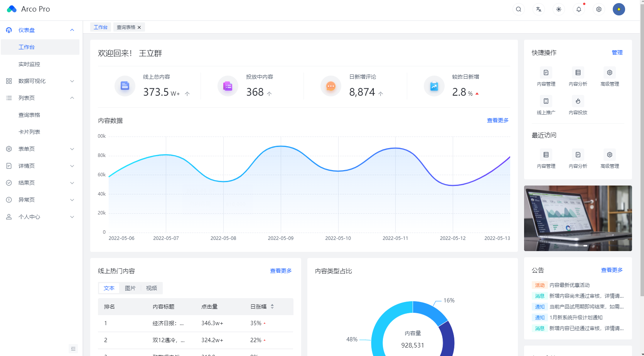Viewport: 644px width, 356px height.
Task: Open 查询表格 in the sidebar
Action: point(40,115)
